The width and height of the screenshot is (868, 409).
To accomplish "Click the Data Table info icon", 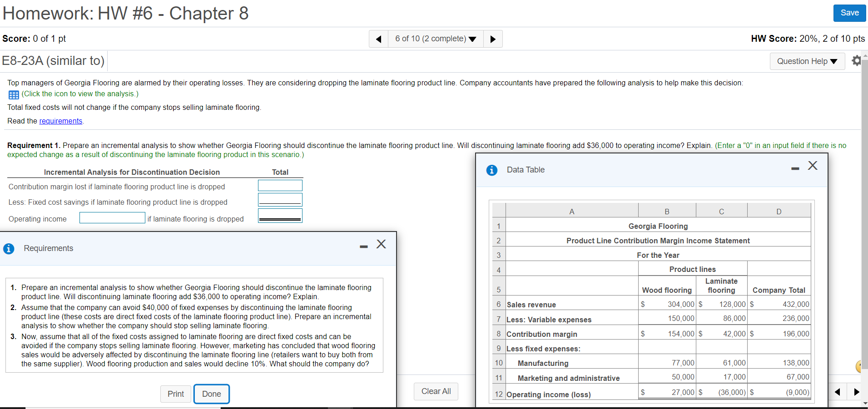I will [491, 170].
